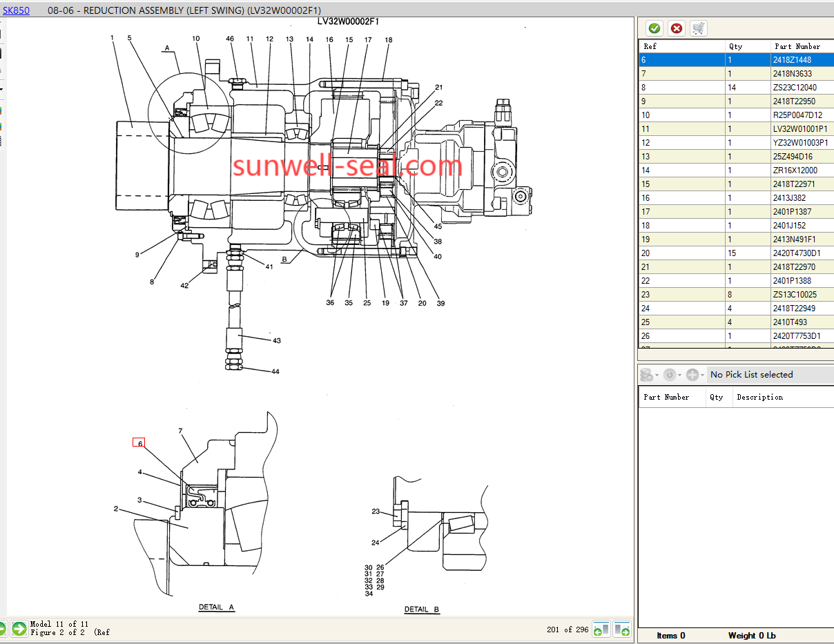Click callout number 43 on the diagram

[x=276, y=340]
